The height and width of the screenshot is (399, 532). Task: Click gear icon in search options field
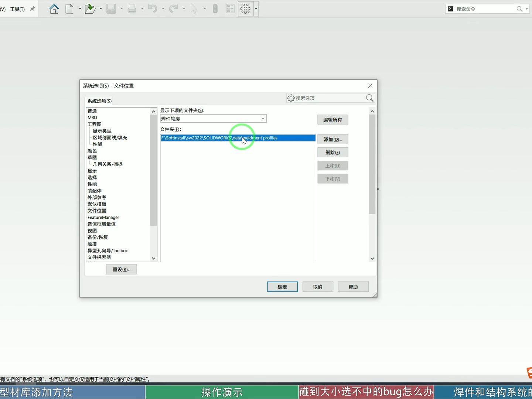tap(291, 98)
